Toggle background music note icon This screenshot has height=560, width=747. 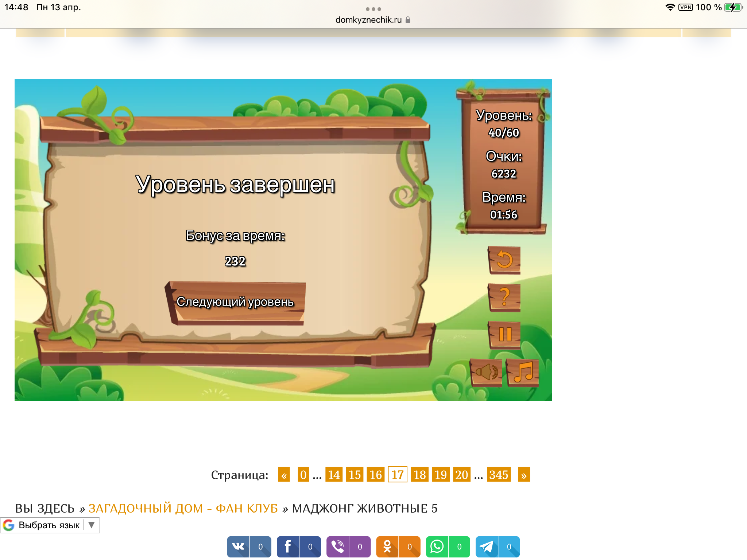point(523,372)
